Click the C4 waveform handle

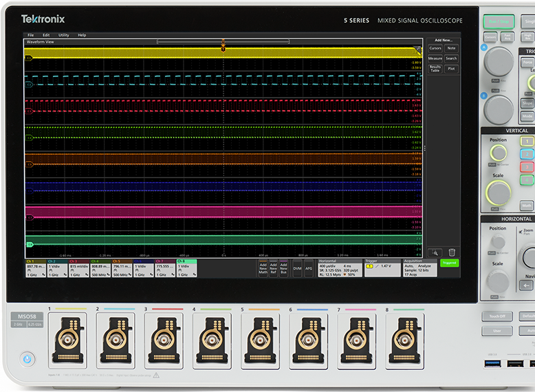29,138
